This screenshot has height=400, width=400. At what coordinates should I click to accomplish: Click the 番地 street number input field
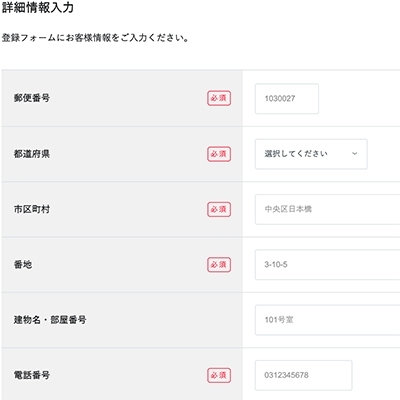click(328, 265)
